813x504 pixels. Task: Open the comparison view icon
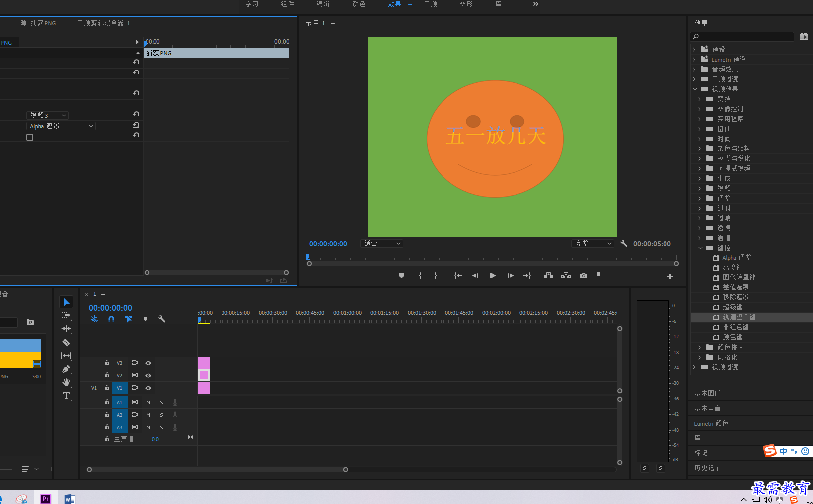point(601,276)
